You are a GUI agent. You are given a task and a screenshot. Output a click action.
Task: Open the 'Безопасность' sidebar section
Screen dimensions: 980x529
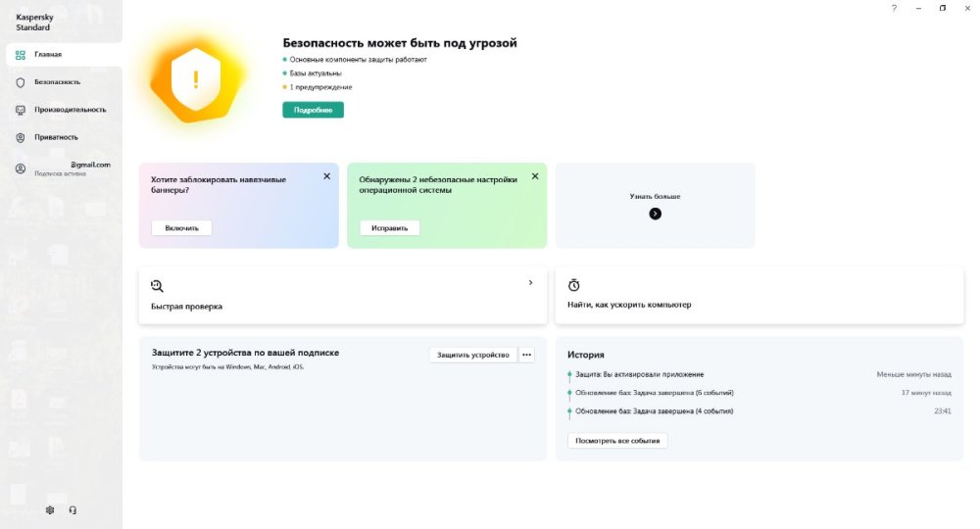coord(57,82)
